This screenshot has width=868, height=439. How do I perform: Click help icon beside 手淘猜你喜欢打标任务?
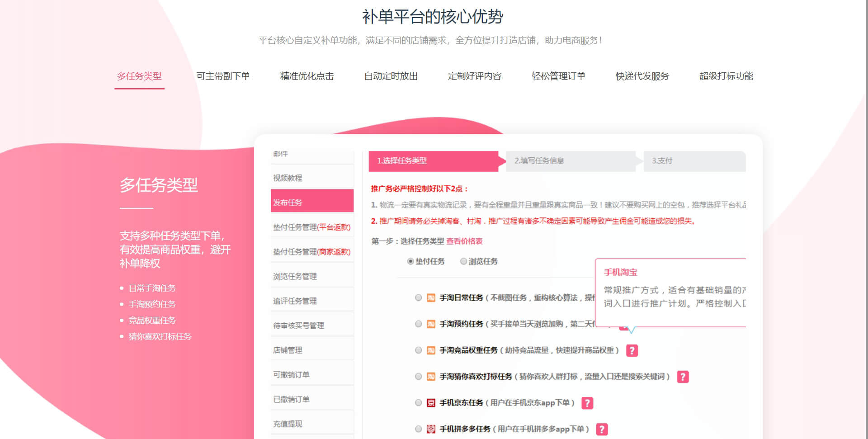coord(683,377)
